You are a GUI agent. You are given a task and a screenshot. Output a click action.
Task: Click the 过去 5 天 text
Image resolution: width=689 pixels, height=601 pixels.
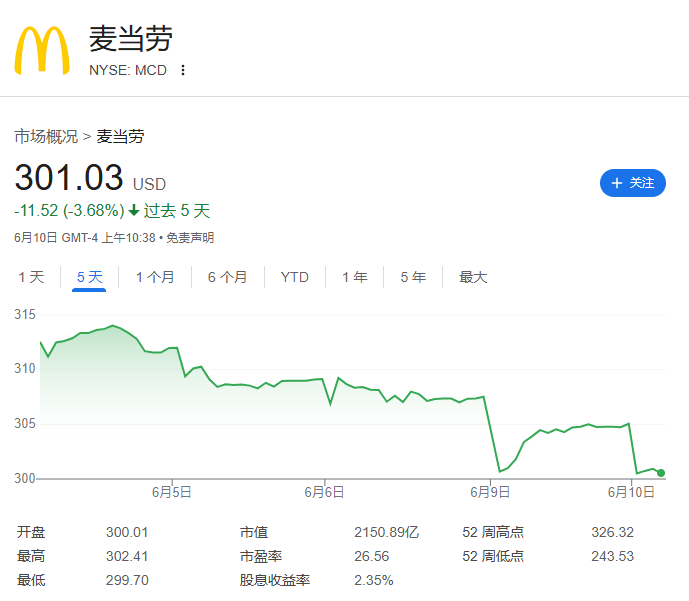coord(177,210)
